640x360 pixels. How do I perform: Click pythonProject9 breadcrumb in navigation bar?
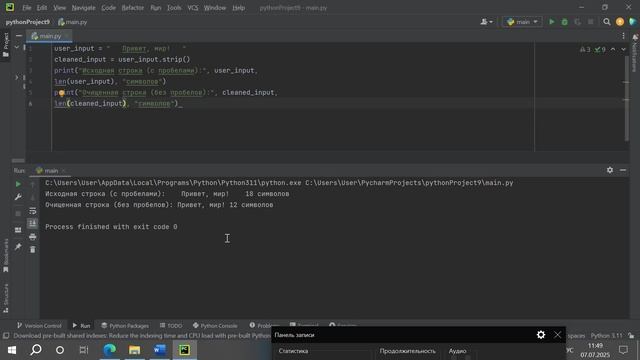point(28,22)
